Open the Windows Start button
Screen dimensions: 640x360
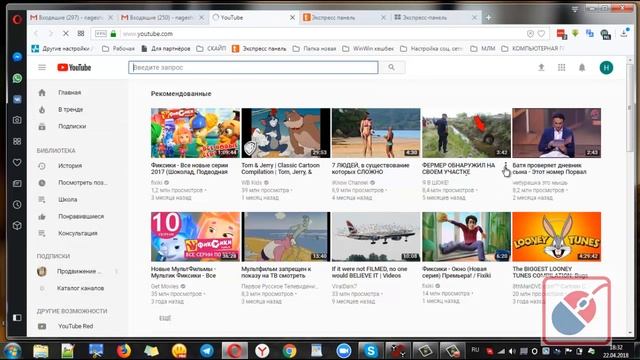(x=12, y=351)
